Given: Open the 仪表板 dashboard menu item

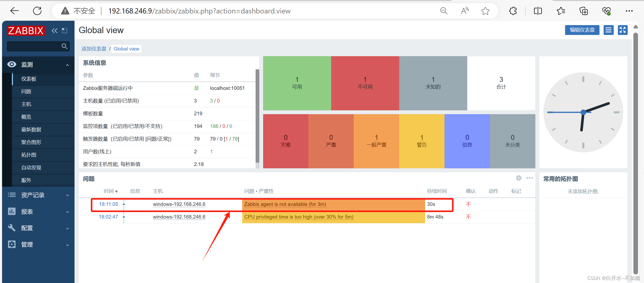Looking at the screenshot, I should (x=43, y=79).
